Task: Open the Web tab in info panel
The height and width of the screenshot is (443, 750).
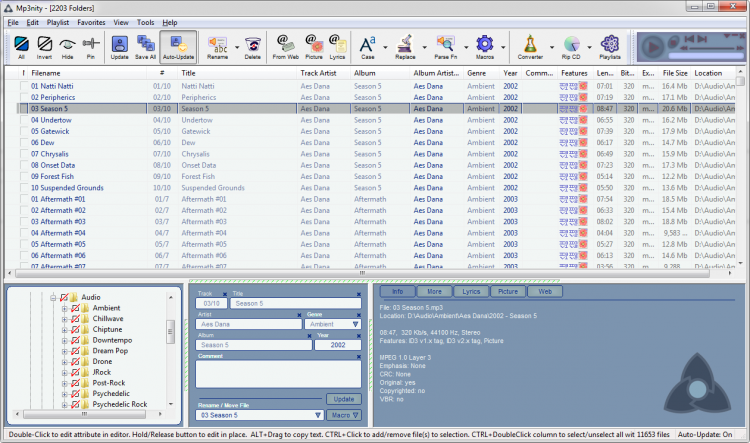Action: click(545, 291)
